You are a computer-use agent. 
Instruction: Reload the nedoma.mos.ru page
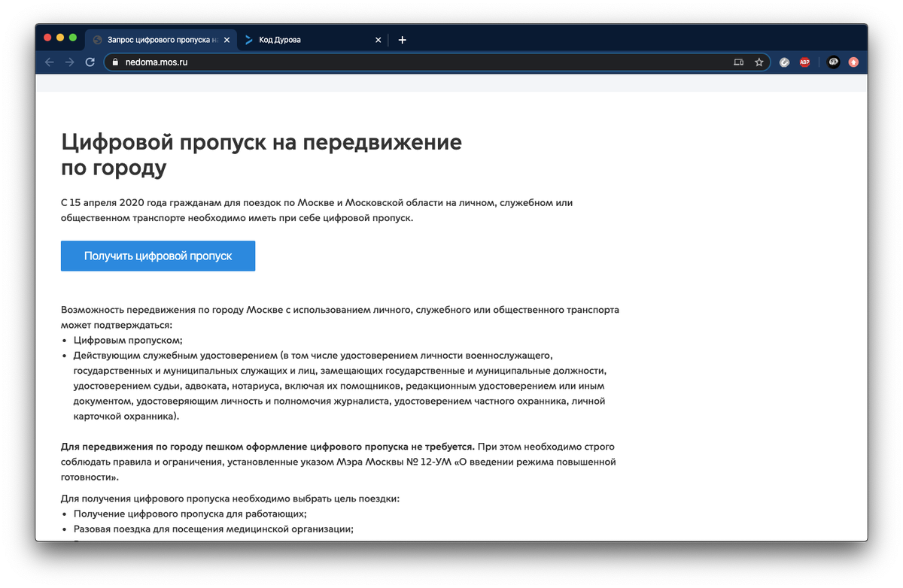click(x=90, y=62)
